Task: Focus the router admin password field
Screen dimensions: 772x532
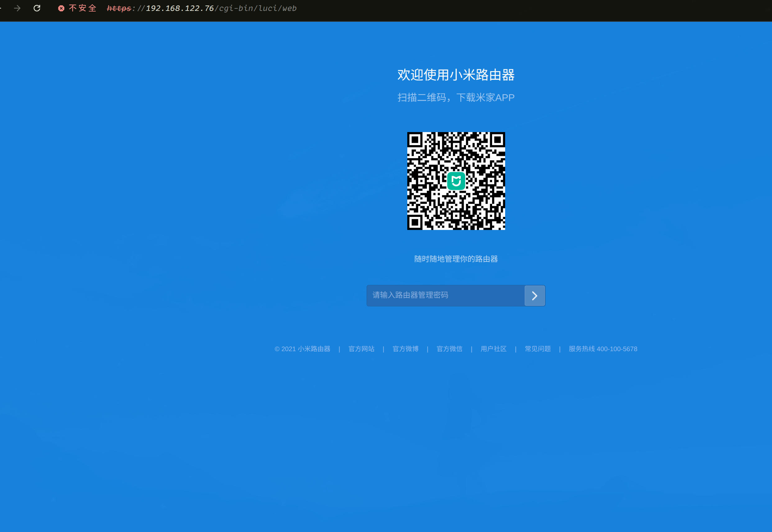Action: 445,296
